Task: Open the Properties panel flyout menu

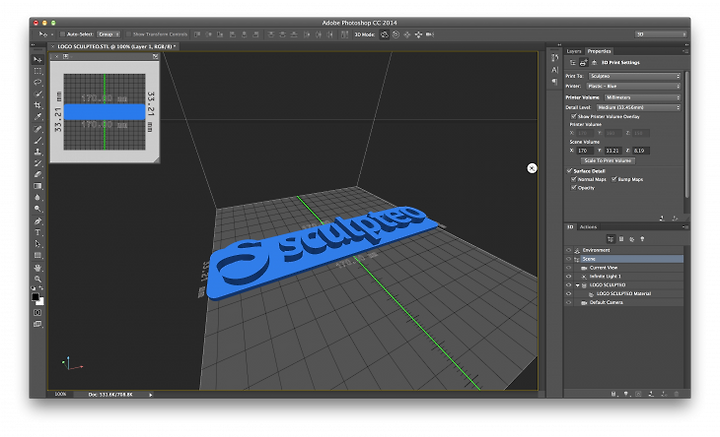Action: tap(685, 51)
